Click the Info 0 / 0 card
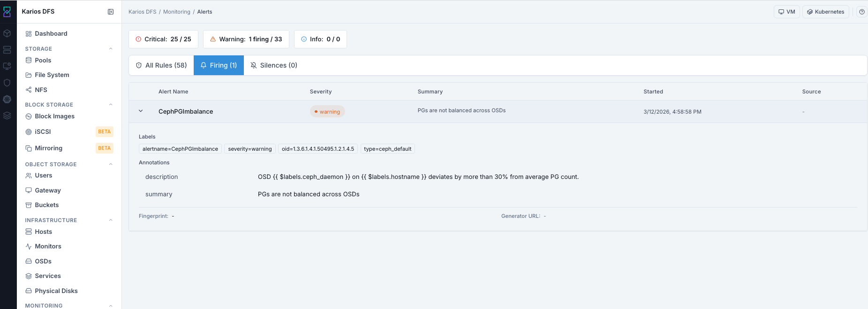This screenshot has width=868, height=309. click(320, 39)
